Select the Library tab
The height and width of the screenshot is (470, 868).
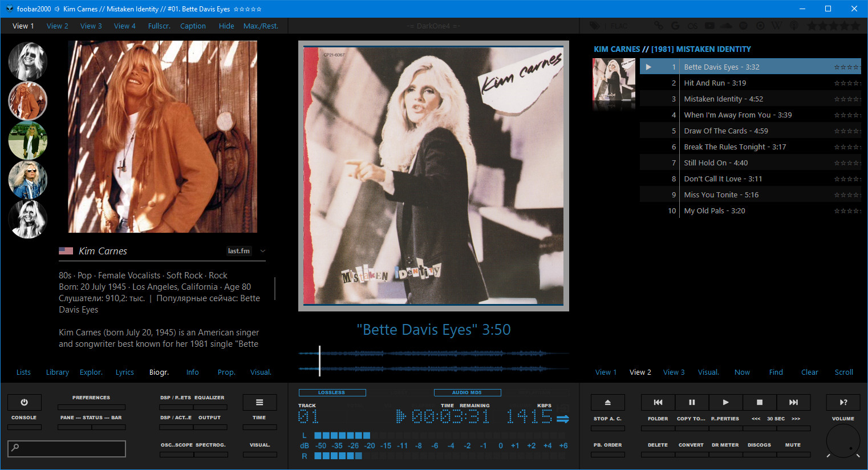click(58, 372)
